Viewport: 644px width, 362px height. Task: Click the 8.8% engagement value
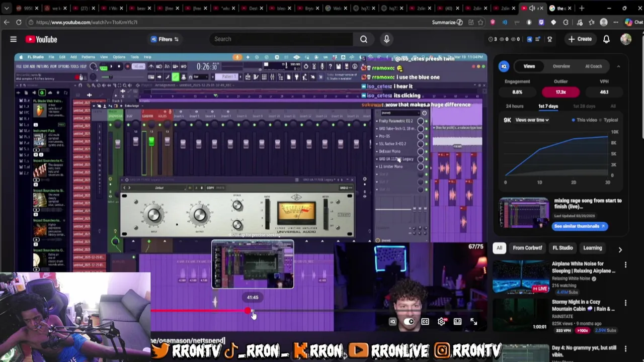point(517,92)
